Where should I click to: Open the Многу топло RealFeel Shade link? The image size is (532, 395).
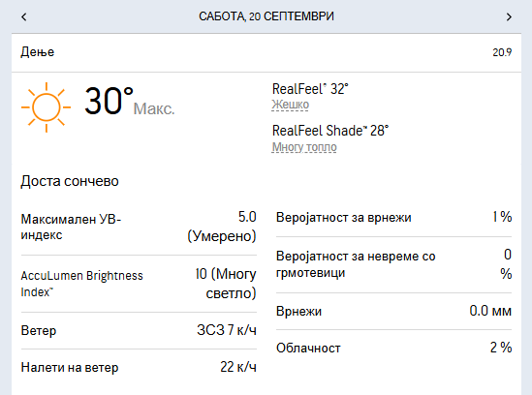tap(304, 147)
